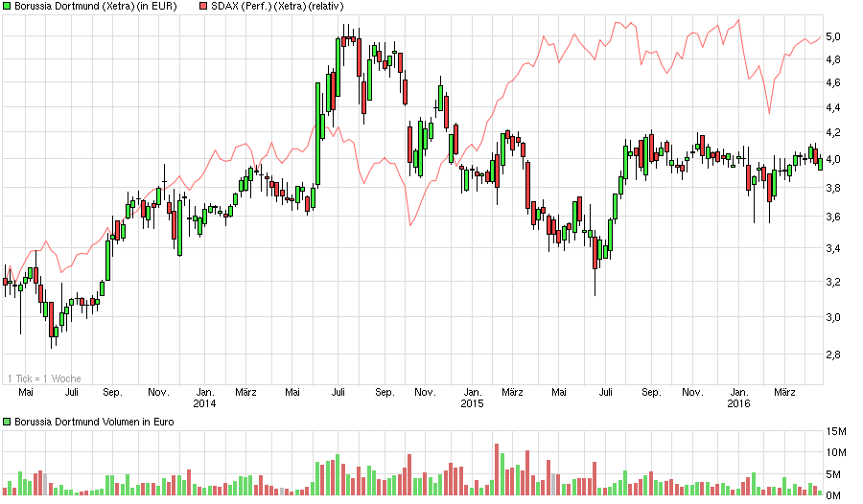Click the 4,4 price axis label
Screen dimensions: 863x504
833,108
